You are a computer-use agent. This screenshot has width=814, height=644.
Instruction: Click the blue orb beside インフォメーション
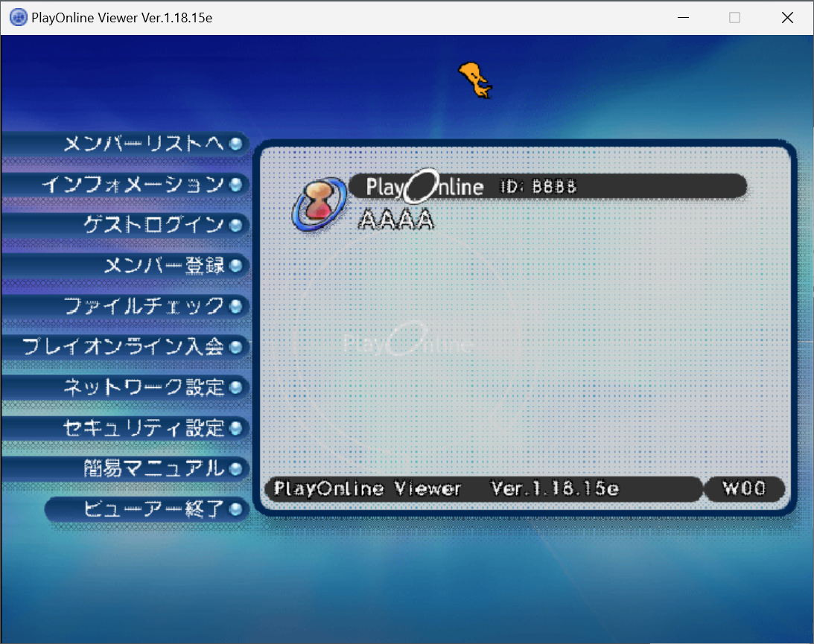(236, 185)
